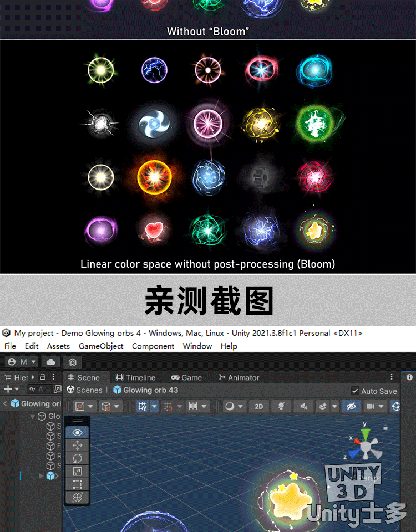Select the Transform tool in tools overlay
416x532 pixels.
[x=77, y=497]
